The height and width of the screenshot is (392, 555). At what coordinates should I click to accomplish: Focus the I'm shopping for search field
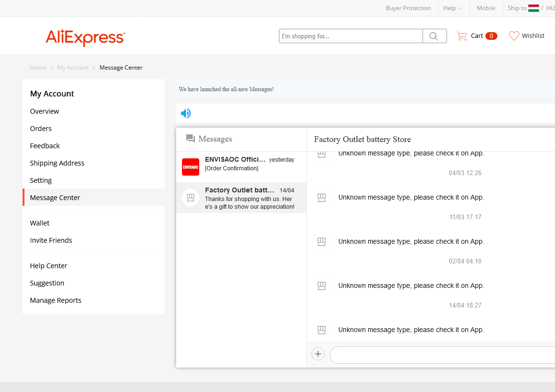point(350,36)
